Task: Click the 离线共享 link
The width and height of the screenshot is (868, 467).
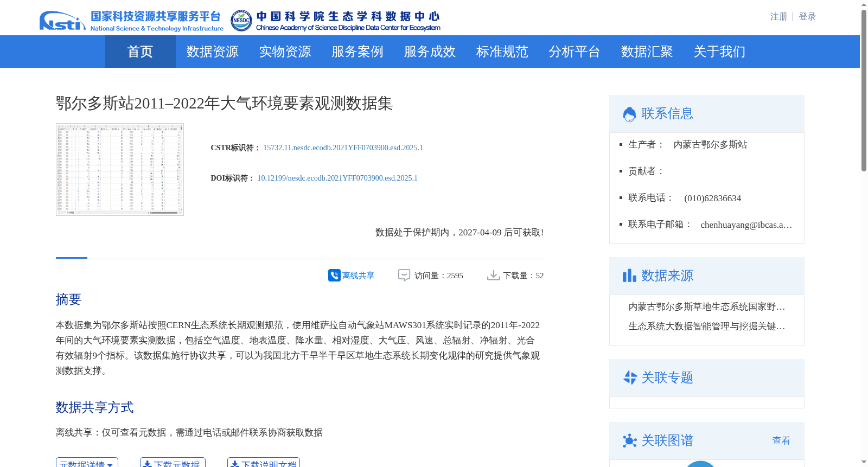Action: (x=358, y=276)
